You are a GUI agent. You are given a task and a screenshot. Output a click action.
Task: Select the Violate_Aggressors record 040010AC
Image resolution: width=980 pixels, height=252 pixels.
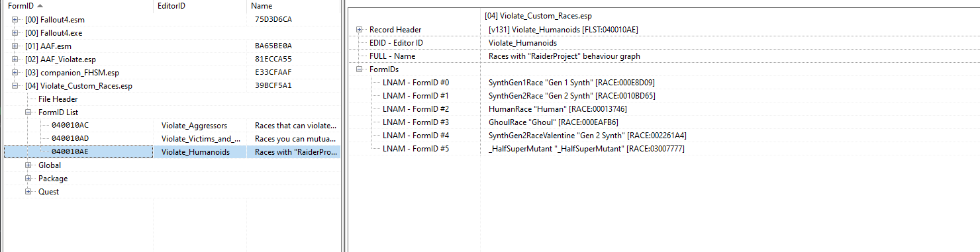point(171,125)
